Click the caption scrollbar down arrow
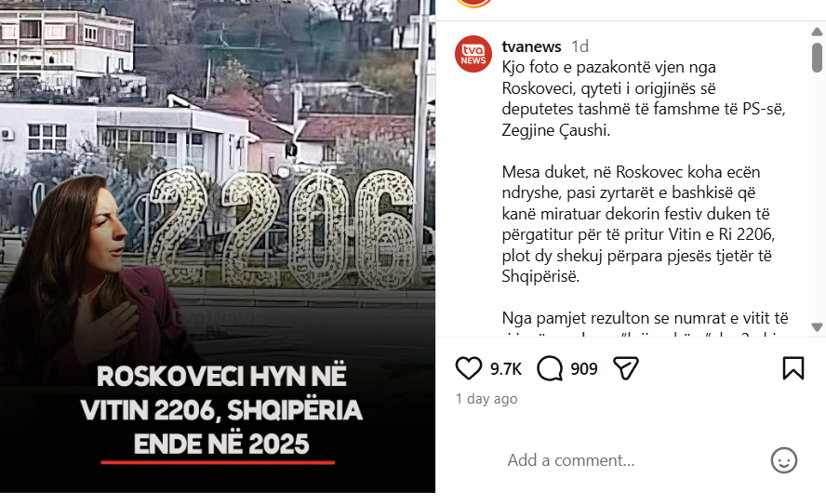Viewport: 826px width, 504px height. (x=817, y=327)
